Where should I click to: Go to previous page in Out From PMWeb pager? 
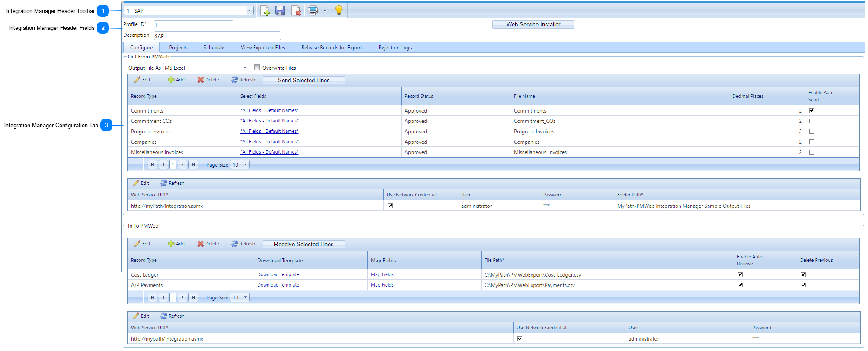[163, 164]
